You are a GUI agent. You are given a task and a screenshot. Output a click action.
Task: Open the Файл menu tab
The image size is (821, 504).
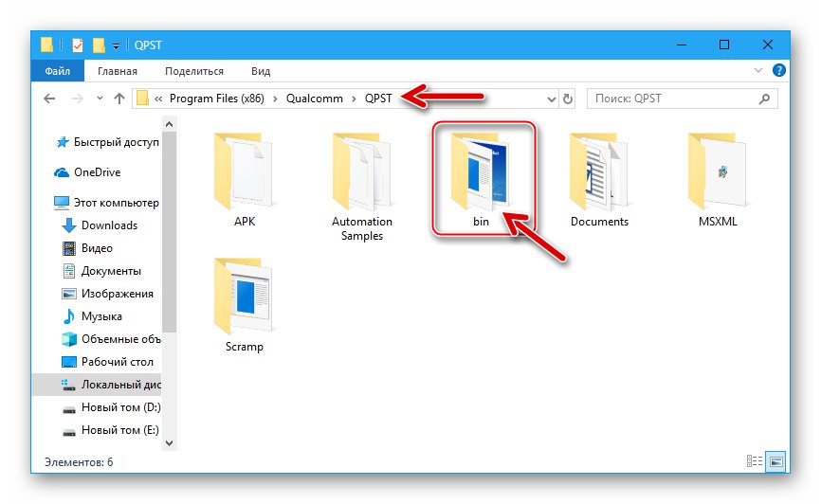[58, 71]
